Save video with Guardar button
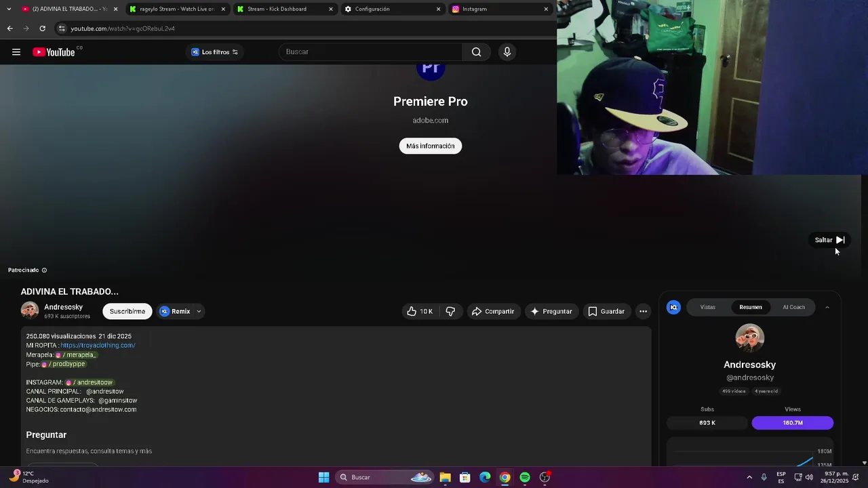 pos(606,312)
